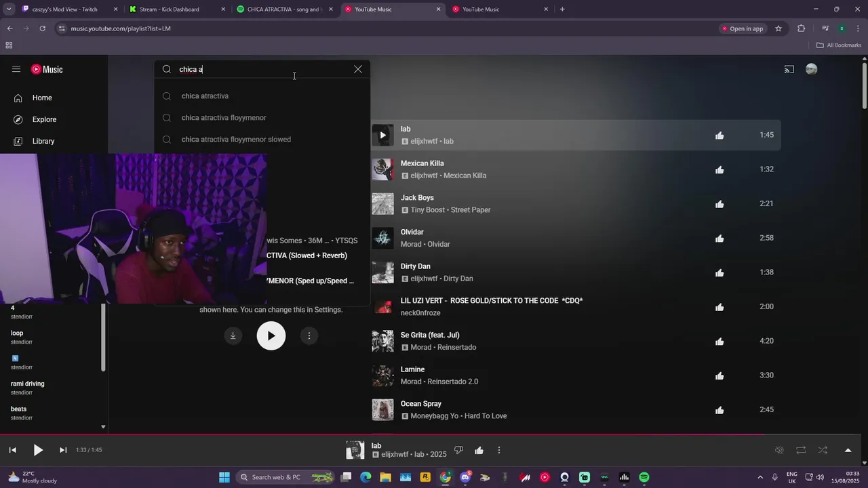The image size is (868, 488).
Task: Open a new browser tab
Action: click(562, 9)
